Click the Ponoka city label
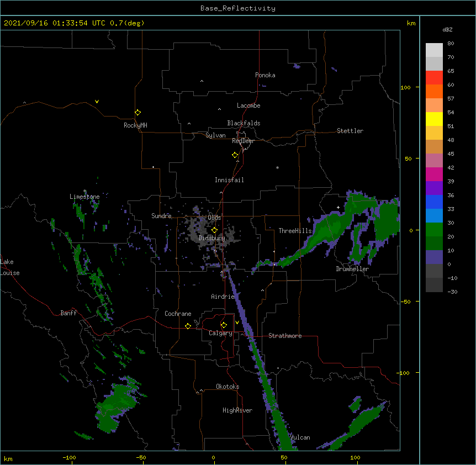This screenshot has height=465, width=476. [265, 75]
